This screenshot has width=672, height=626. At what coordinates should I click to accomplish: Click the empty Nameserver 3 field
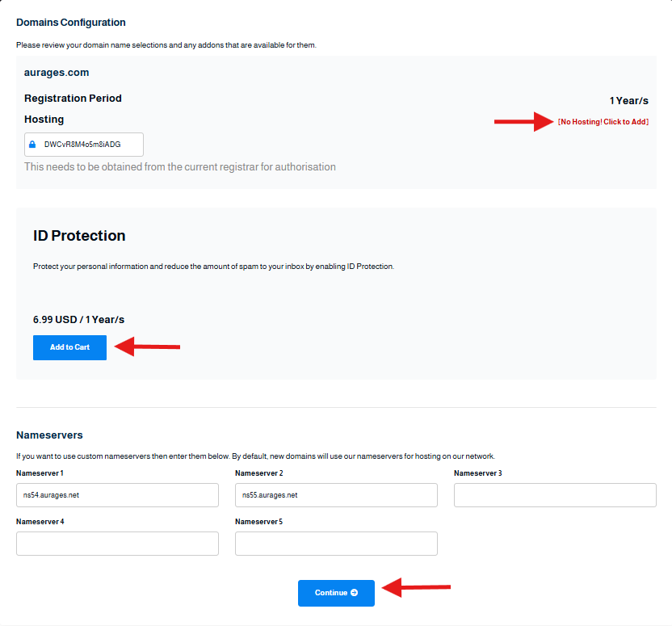(x=555, y=495)
